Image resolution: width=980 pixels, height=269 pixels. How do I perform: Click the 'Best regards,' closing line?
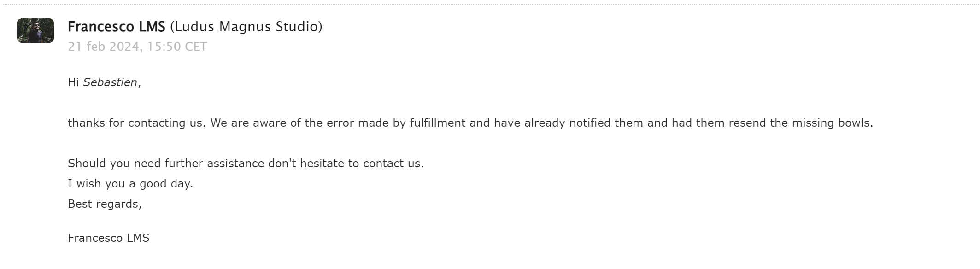(x=105, y=204)
